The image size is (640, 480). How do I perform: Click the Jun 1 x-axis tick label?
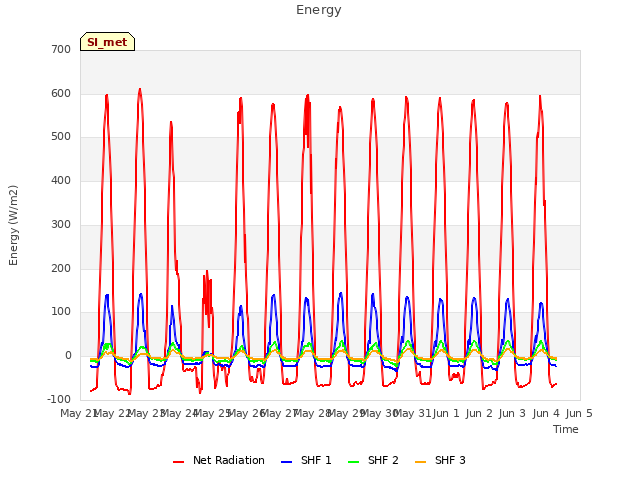click(x=446, y=413)
